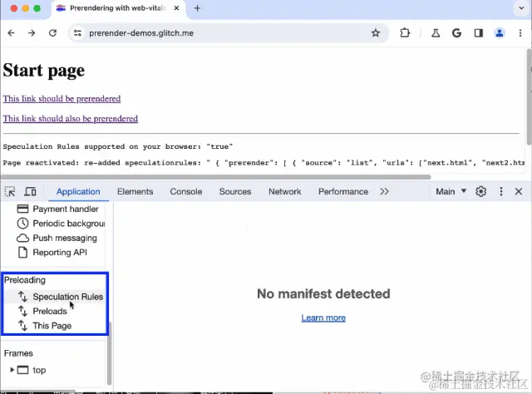
Task: Open DevTools settings gear
Action: tap(480, 191)
